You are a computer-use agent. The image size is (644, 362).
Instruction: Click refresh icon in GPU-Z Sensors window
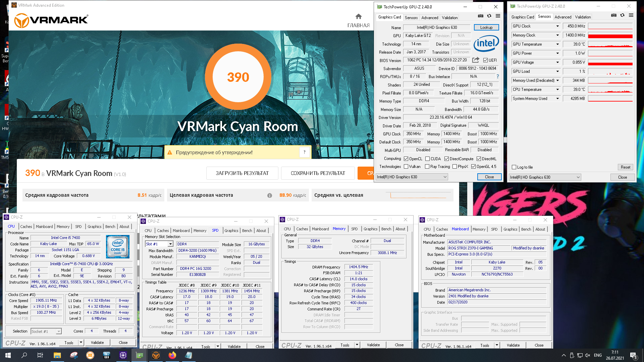622,15
